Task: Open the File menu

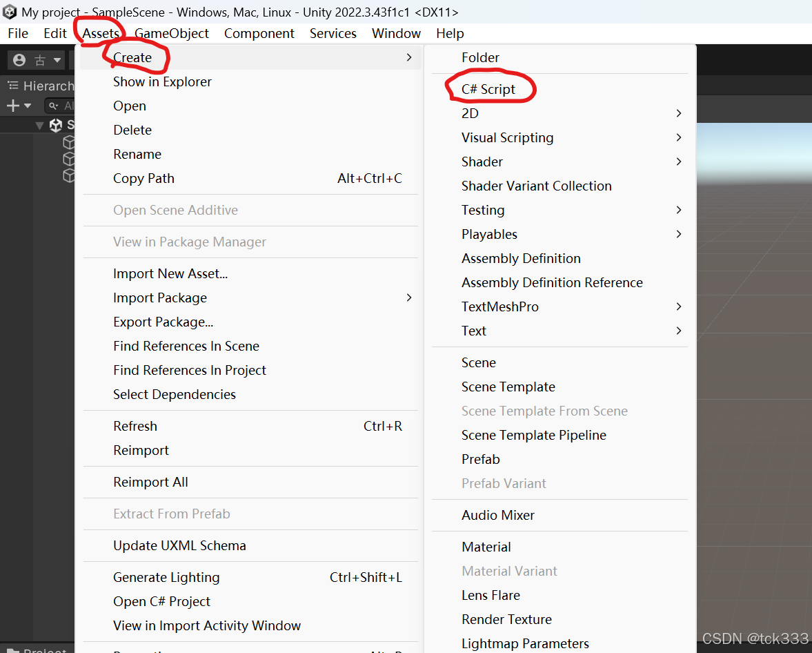Action: [x=18, y=33]
